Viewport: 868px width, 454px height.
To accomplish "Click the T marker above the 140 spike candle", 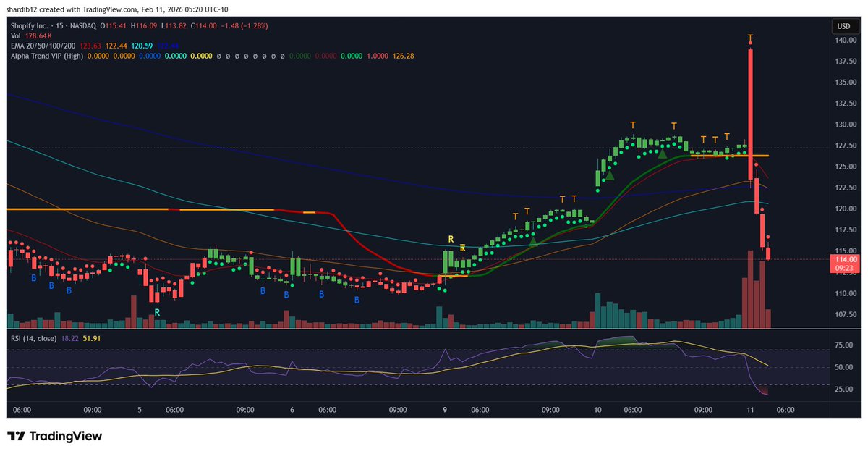I will (x=751, y=37).
